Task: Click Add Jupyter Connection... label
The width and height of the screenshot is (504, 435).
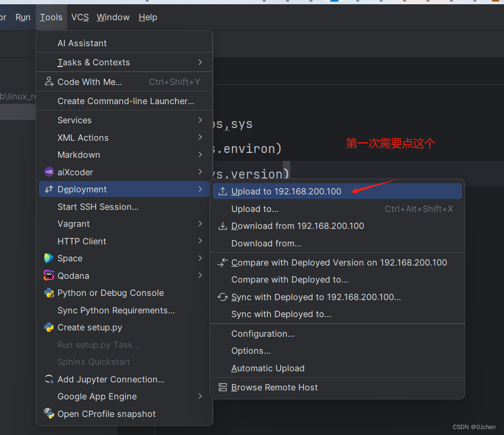Action: pyautogui.click(x=111, y=379)
